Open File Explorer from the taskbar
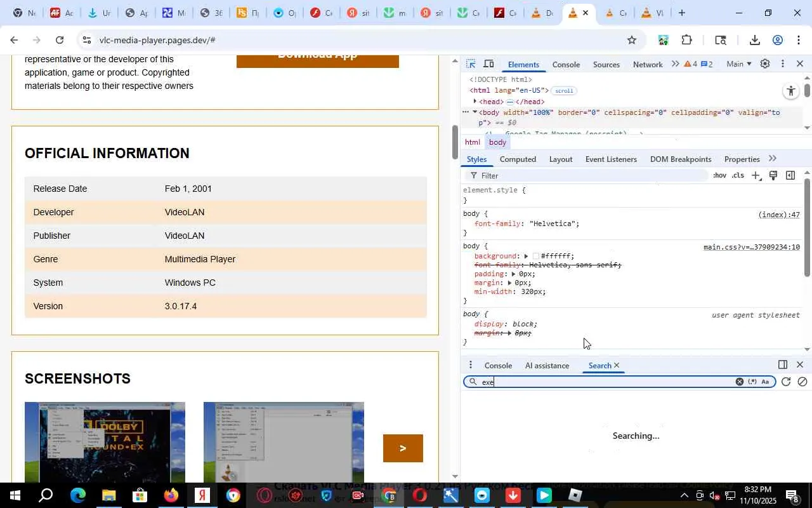Viewport: 812px width, 508px height. (x=108, y=495)
